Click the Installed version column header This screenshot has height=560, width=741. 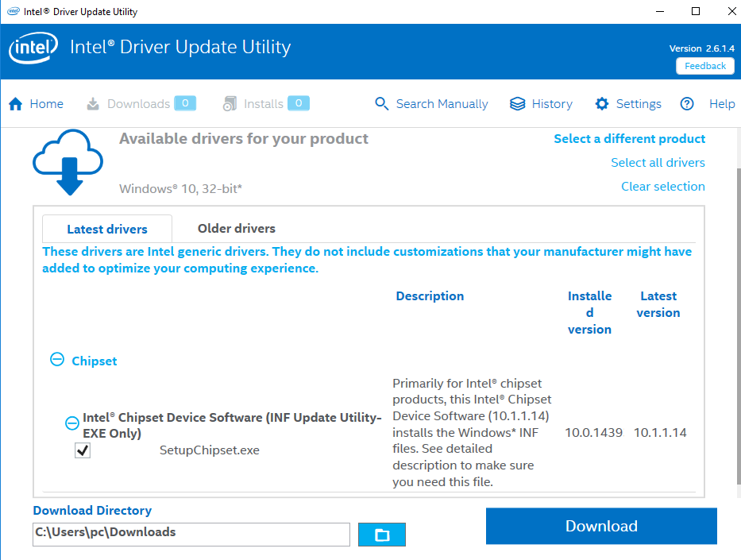pos(589,312)
